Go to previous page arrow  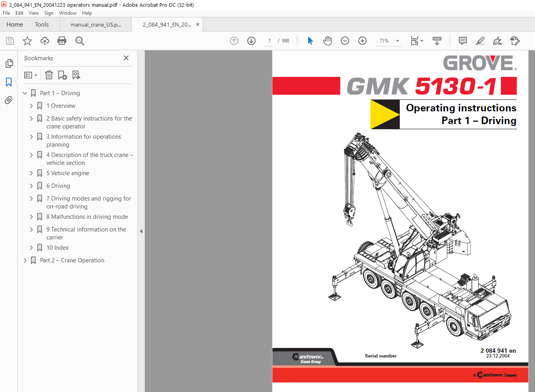click(234, 41)
